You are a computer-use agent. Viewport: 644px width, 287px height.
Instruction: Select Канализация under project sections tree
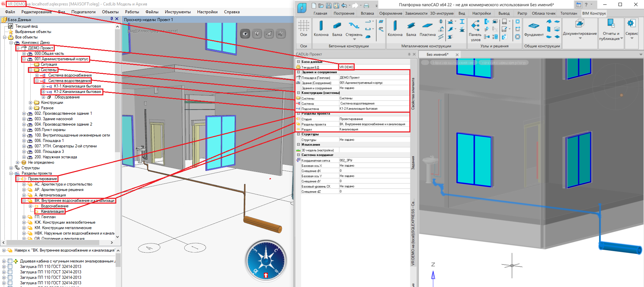pos(52,211)
